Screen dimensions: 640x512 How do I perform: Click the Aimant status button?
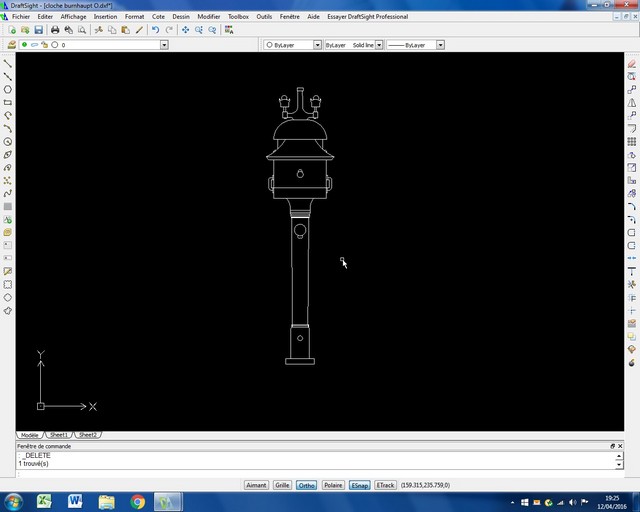(256, 485)
